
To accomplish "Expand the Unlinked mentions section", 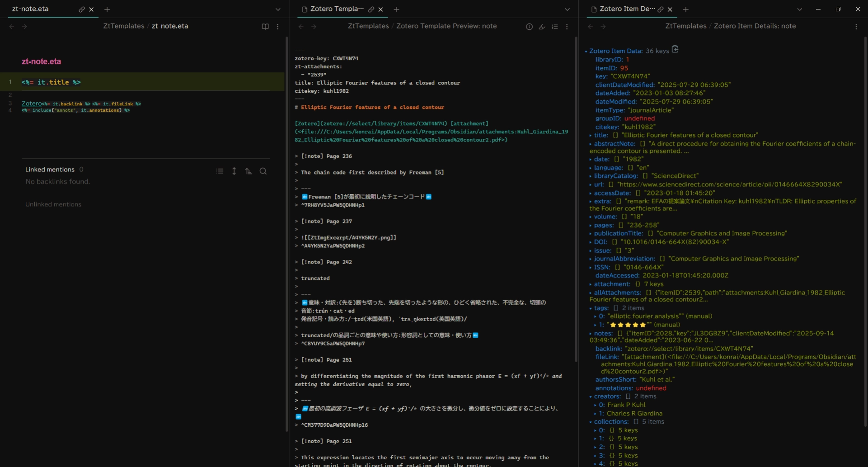I will [x=53, y=204].
